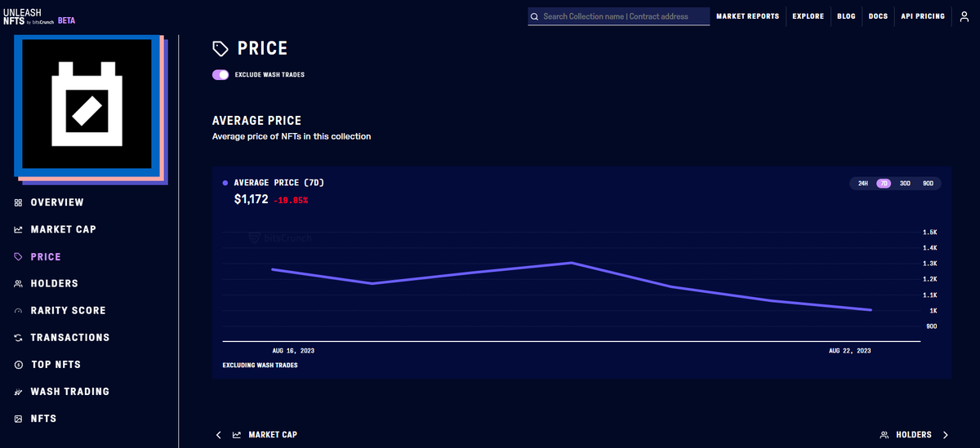Open the Overview sidebar section
The image size is (980, 448).
(x=57, y=202)
